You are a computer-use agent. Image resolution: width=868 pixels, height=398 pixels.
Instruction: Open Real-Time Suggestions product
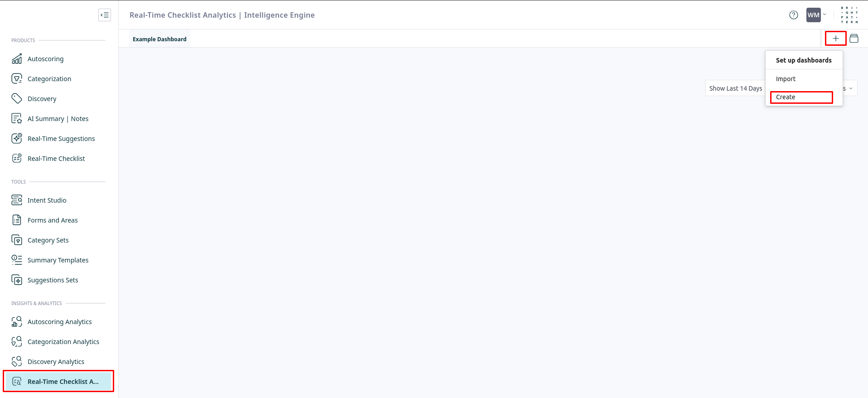coord(61,139)
